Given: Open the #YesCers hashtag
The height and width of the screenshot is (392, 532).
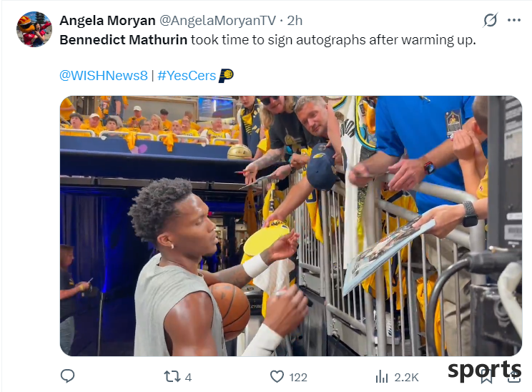Looking at the screenshot, I should point(187,75).
